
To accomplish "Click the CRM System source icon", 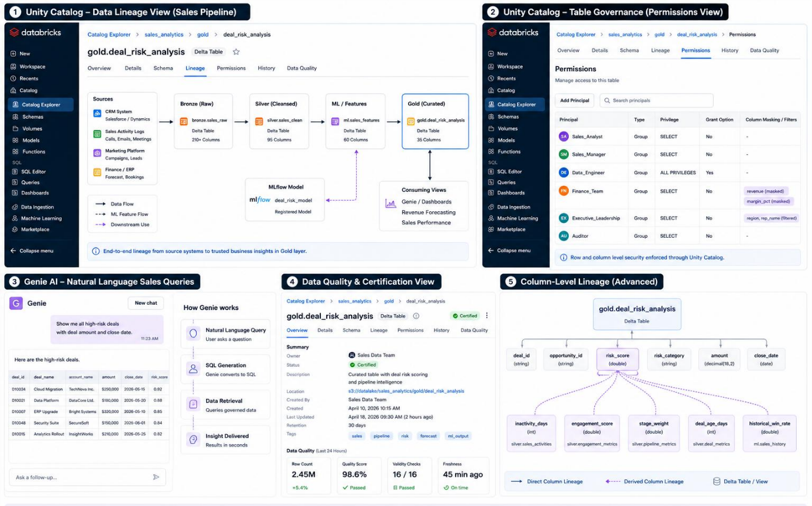I will tap(97, 113).
